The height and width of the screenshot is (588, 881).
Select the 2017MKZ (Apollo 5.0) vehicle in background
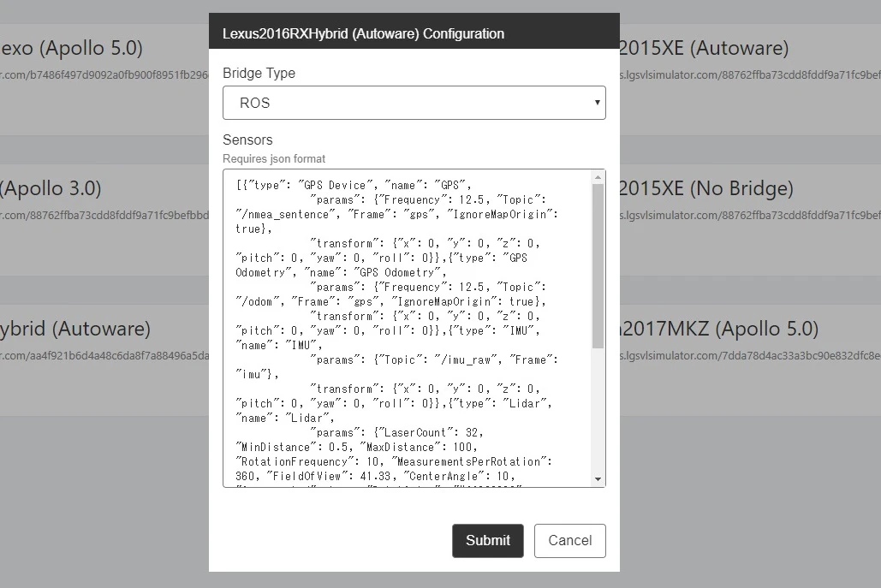coord(718,329)
